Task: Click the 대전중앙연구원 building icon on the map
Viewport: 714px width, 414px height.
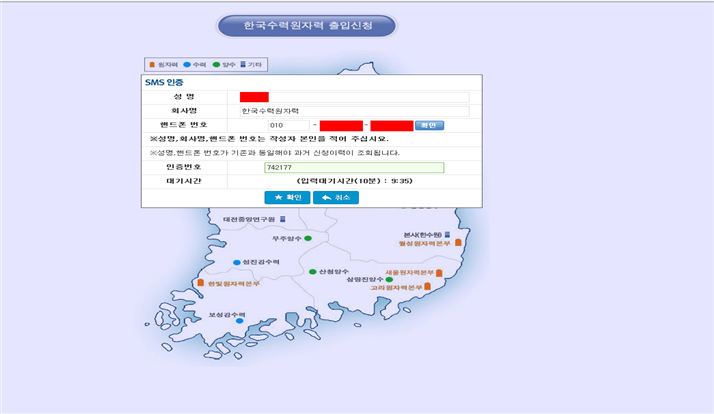Action: click(x=282, y=218)
